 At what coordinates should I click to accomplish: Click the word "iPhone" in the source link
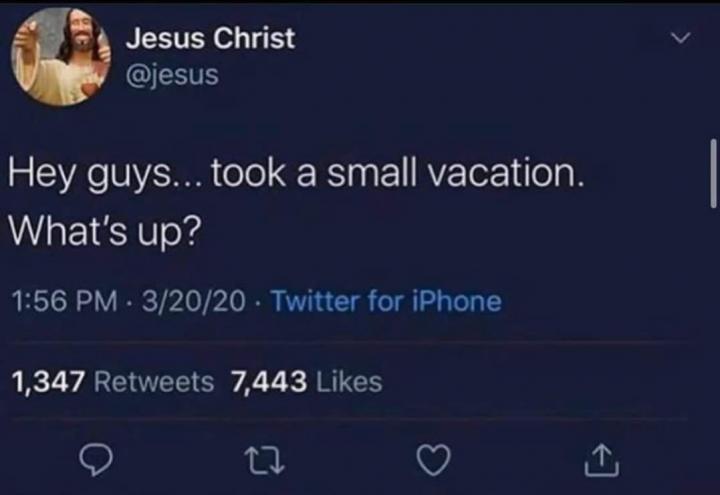(457, 302)
